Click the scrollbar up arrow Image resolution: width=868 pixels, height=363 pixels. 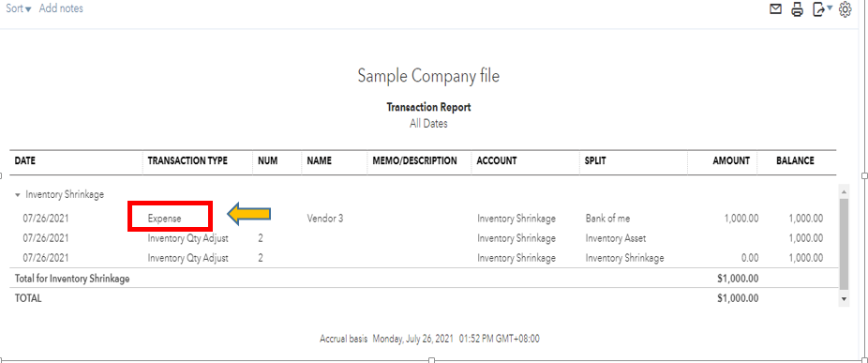click(x=844, y=191)
